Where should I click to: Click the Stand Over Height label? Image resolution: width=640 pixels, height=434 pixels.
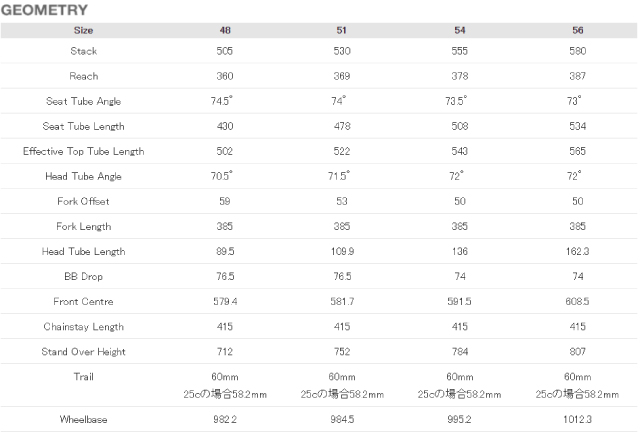84,352
